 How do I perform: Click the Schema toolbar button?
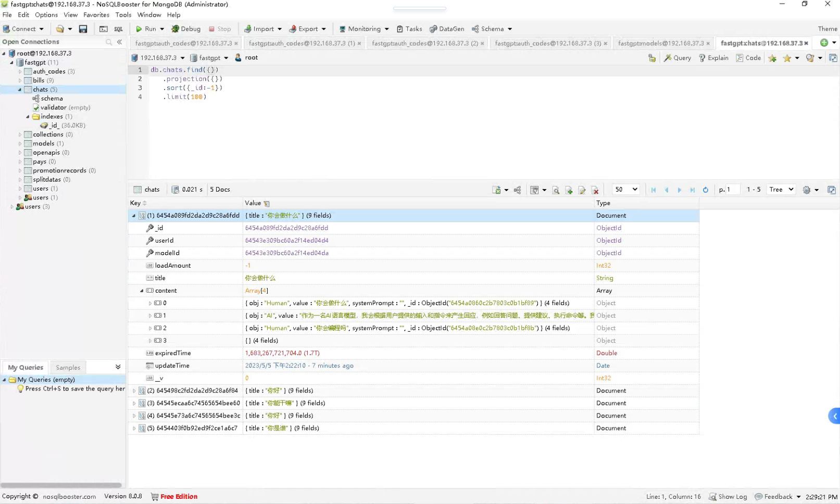click(492, 29)
